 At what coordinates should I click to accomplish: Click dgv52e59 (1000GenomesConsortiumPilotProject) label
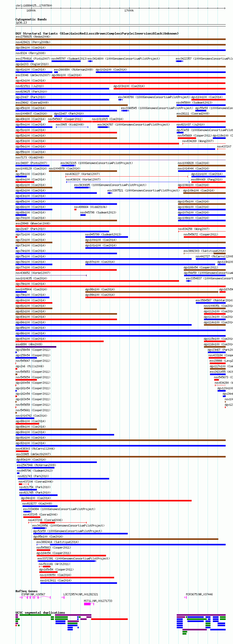click(68, 531)
